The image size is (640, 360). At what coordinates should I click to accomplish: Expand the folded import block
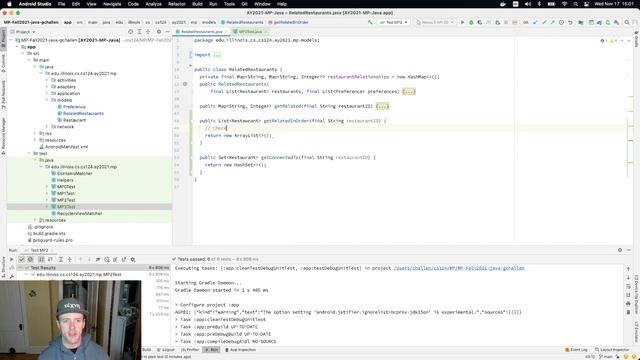click(217, 55)
